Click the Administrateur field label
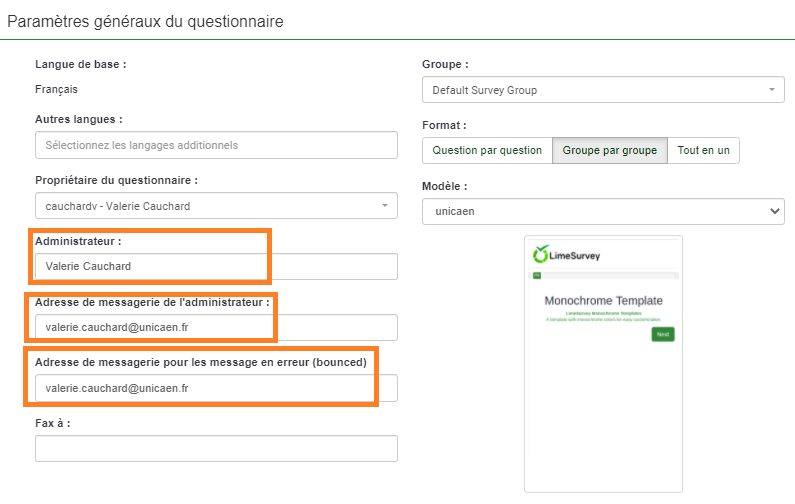This screenshot has width=795, height=504. point(78,241)
